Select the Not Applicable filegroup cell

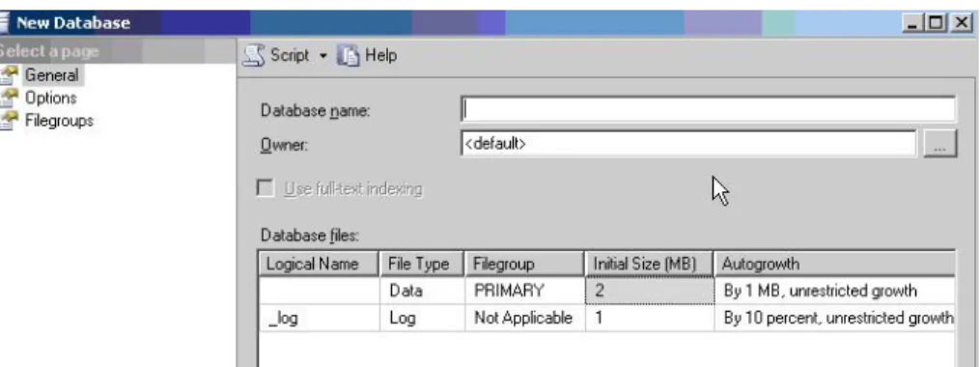pyautogui.click(x=524, y=319)
